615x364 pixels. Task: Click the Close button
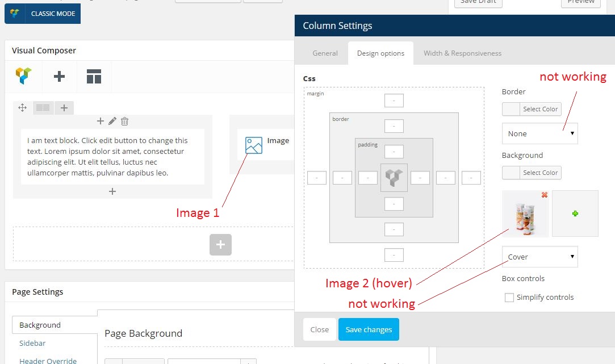click(319, 329)
